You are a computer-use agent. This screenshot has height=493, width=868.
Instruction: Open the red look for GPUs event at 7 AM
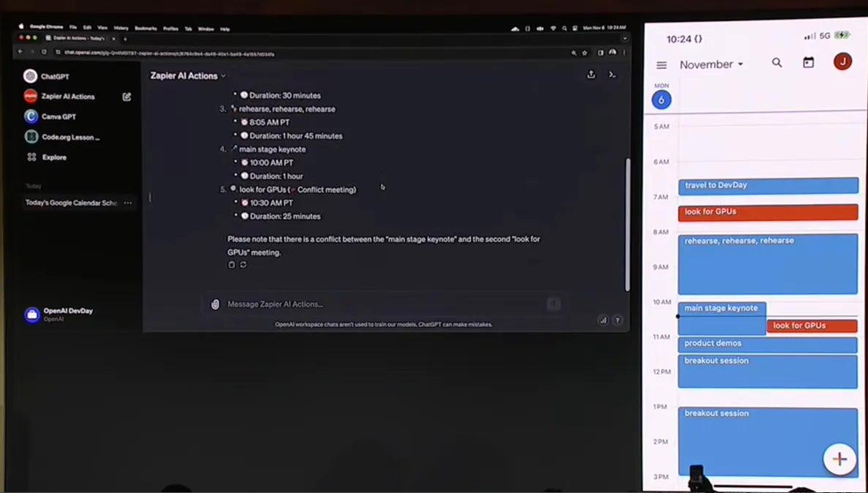click(x=767, y=212)
